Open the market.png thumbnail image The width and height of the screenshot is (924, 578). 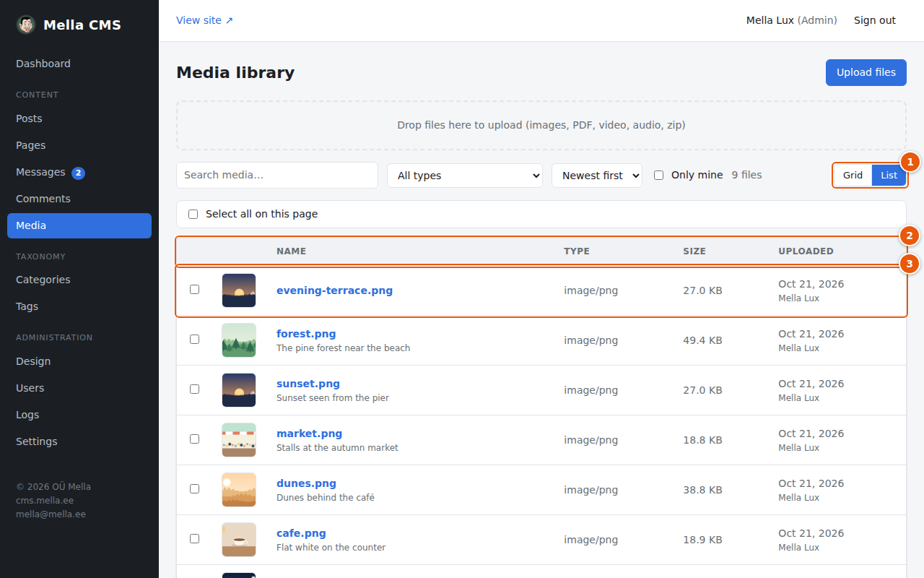click(x=239, y=440)
